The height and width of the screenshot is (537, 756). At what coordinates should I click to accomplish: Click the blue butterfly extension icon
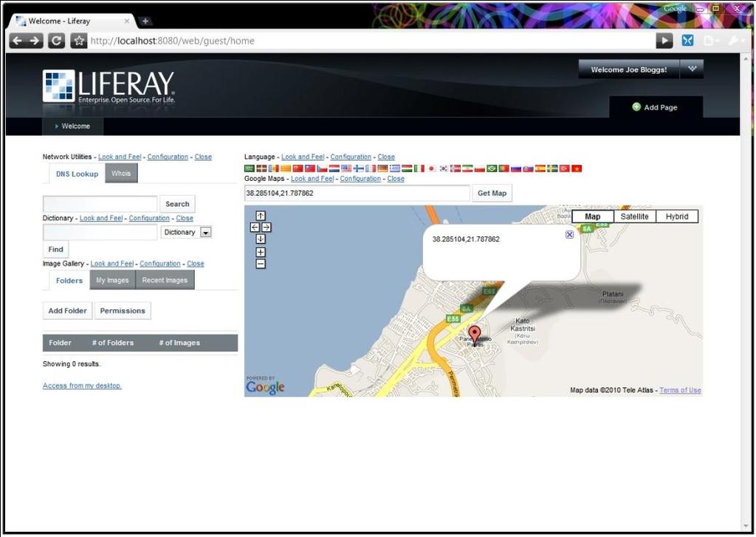[x=687, y=41]
